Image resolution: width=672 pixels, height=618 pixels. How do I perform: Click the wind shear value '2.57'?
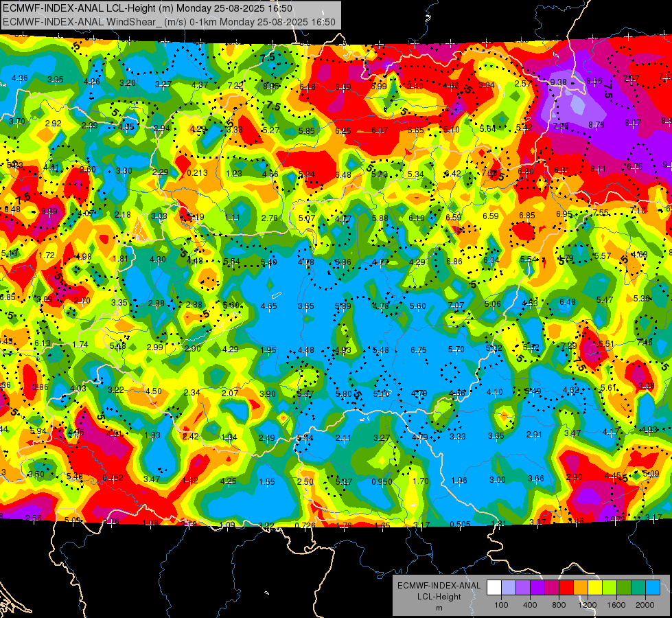[x=523, y=84]
